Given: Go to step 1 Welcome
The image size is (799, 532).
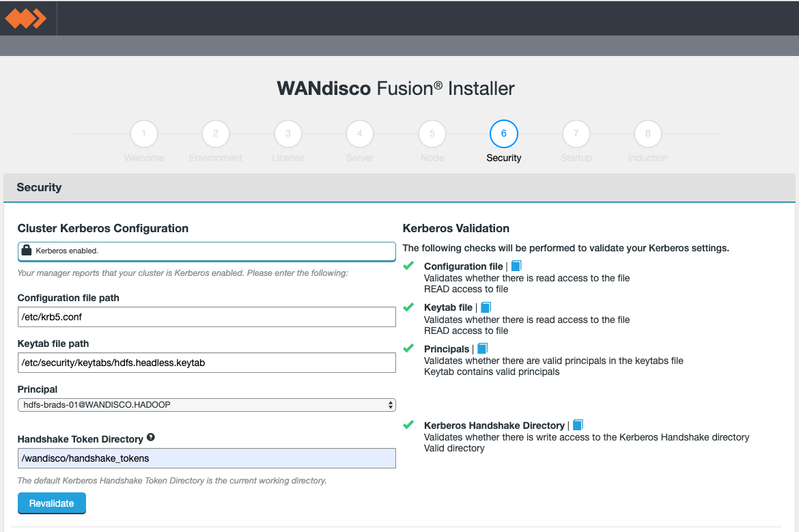Looking at the screenshot, I should (x=143, y=133).
